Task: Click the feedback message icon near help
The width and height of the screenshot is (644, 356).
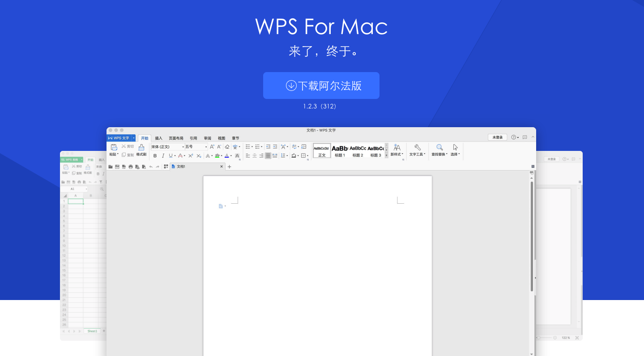Action: (x=525, y=137)
